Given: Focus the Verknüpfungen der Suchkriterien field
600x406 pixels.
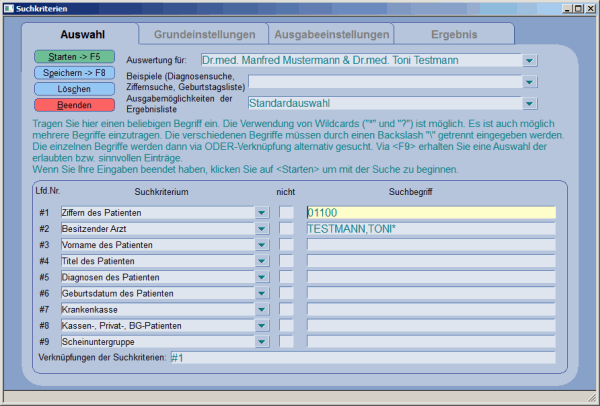Looking at the screenshot, I should pyautogui.click(x=362, y=357).
